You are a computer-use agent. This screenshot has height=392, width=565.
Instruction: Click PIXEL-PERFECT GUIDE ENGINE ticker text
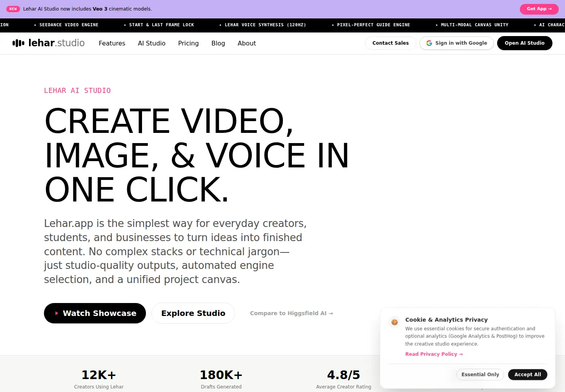point(374,25)
